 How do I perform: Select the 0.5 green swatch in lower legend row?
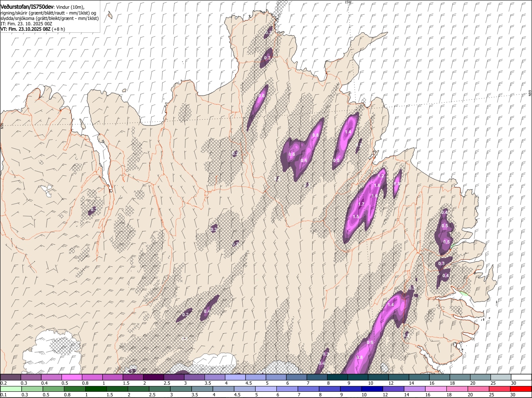pyautogui.click(x=53, y=389)
